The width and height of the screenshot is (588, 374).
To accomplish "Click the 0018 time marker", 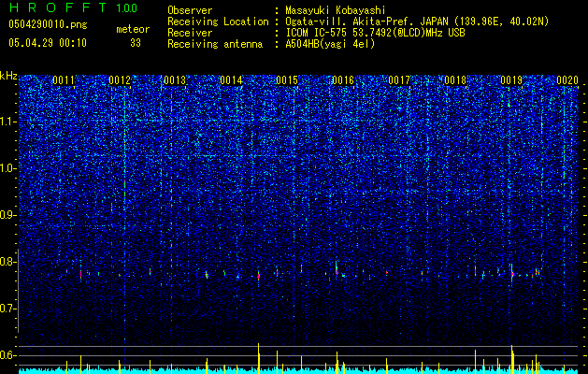I will (455, 80).
